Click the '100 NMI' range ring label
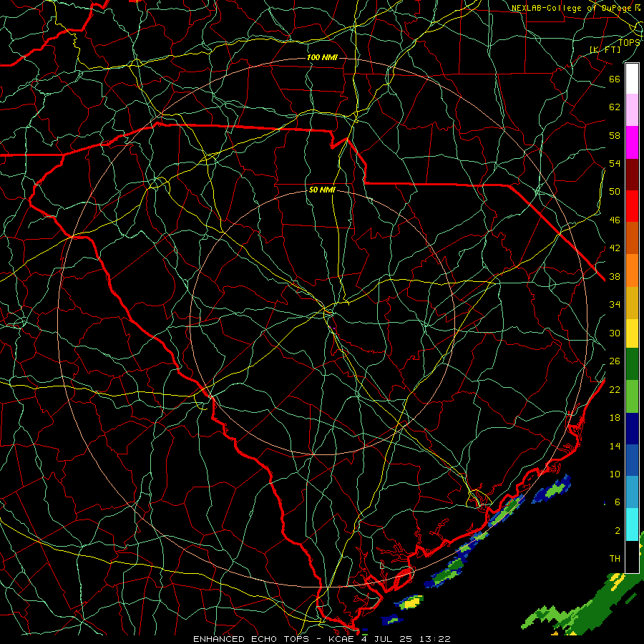The height and width of the screenshot is (644, 644). tap(322, 57)
